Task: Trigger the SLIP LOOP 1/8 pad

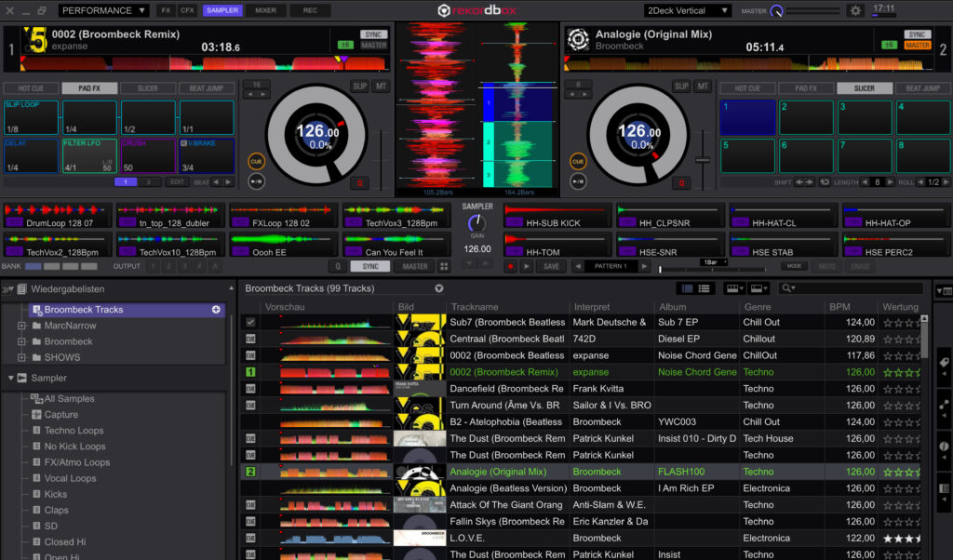Action: point(31,117)
